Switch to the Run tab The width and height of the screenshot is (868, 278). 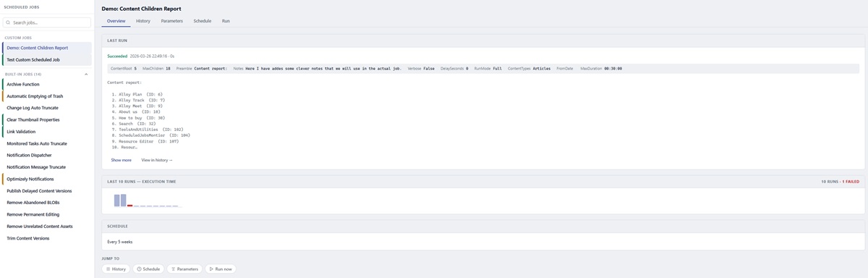(x=226, y=21)
